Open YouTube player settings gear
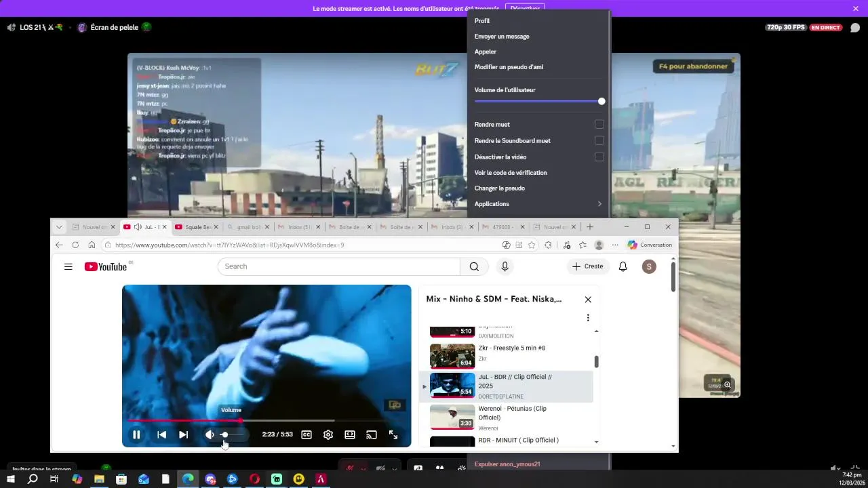This screenshot has width=868, height=488. click(x=328, y=435)
